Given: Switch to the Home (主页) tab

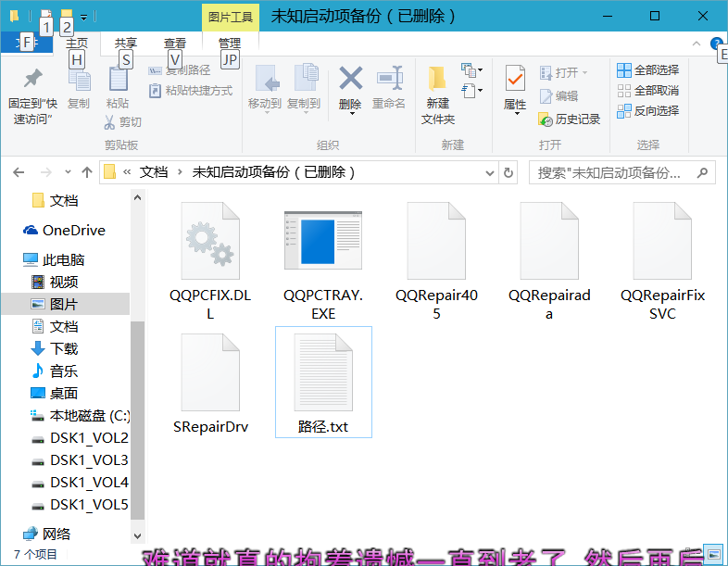Looking at the screenshot, I should [77, 44].
